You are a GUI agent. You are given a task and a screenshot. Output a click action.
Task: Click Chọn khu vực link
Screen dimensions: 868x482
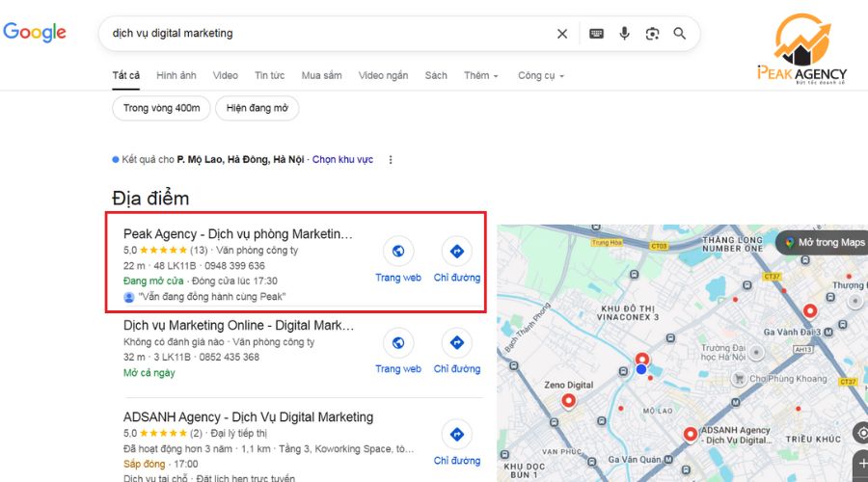[x=342, y=159]
